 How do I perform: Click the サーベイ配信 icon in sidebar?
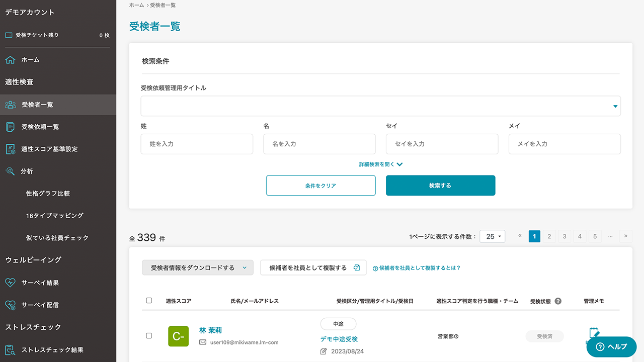point(10,305)
